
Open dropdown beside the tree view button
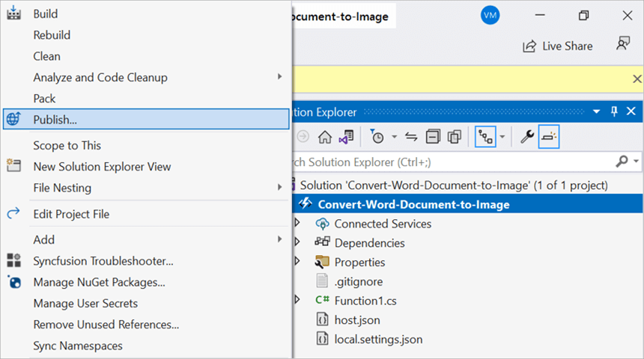coord(502,137)
